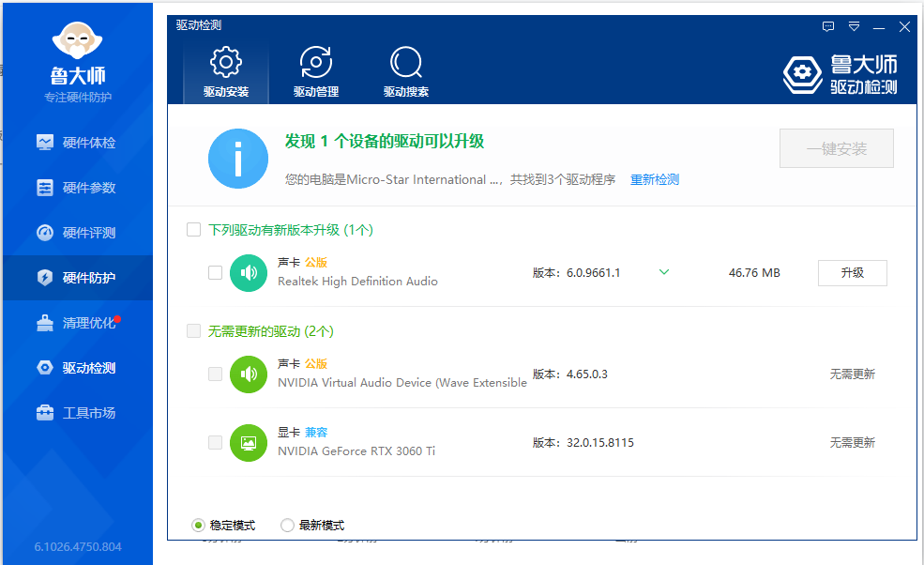Viewport: 924px width, 565px height.
Task: Click the 升级 button for Realtek
Action: (x=852, y=272)
